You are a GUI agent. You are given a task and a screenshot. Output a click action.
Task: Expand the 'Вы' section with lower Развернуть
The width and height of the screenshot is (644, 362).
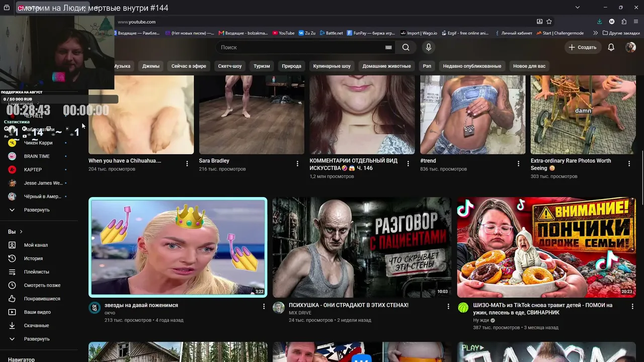point(37,339)
